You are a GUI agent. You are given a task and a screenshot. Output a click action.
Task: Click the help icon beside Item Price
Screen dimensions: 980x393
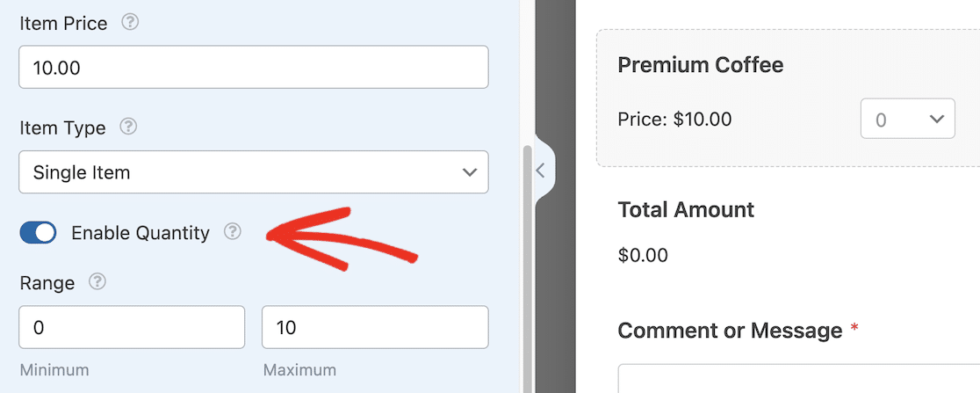pyautogui.click(x=130, y=23)
